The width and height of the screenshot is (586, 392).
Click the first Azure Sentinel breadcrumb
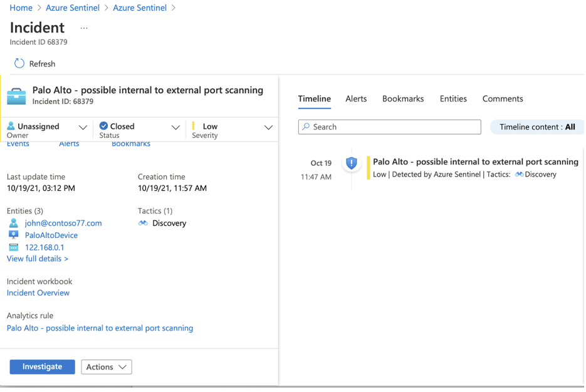(x=73, y=8)
